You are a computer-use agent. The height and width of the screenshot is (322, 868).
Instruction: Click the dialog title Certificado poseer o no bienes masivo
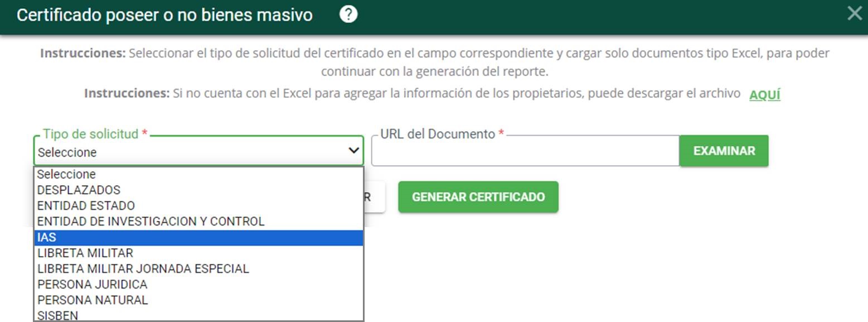coord(164,15)
